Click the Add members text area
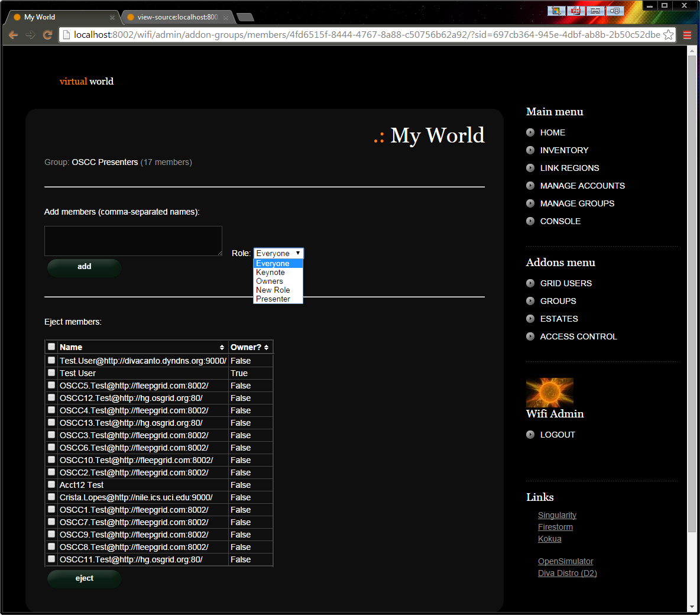The width and height of the screenshot is (700, 615). click(x=133, y=241)
